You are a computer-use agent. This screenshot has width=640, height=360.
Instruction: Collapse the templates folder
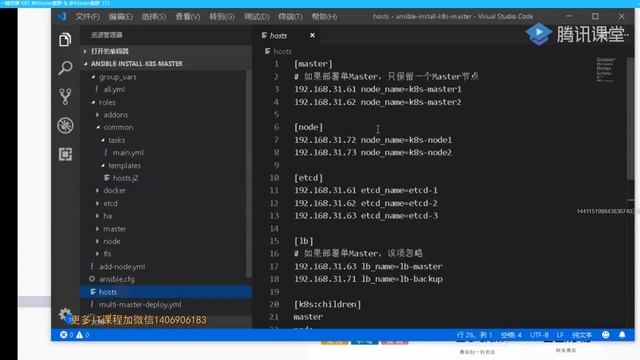[x=102, y=165]
